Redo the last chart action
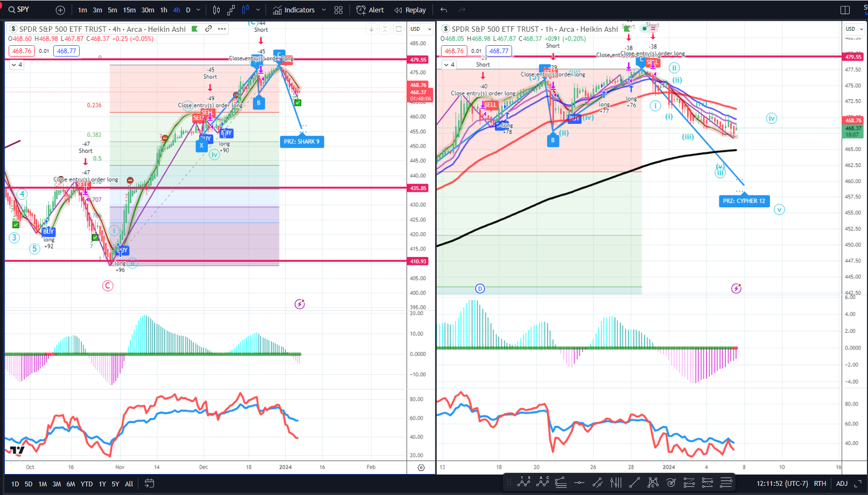Screen dimensions: 868x495 pos(461,10)
